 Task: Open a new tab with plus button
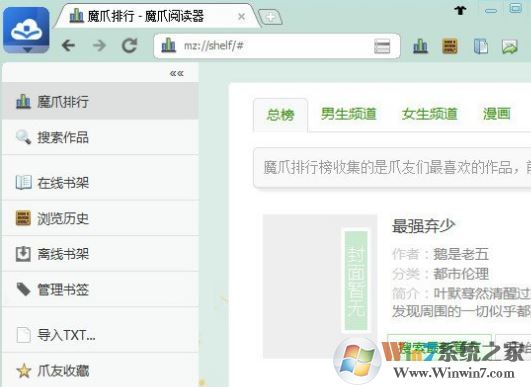(270, 17)
